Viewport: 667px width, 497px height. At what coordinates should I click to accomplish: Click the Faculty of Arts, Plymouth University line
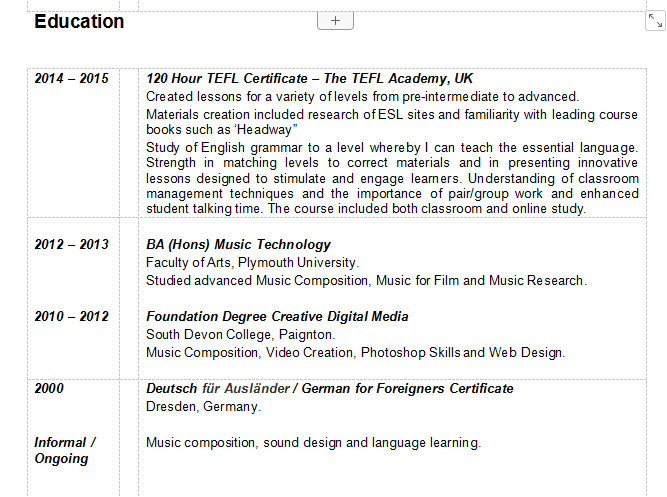252,262
